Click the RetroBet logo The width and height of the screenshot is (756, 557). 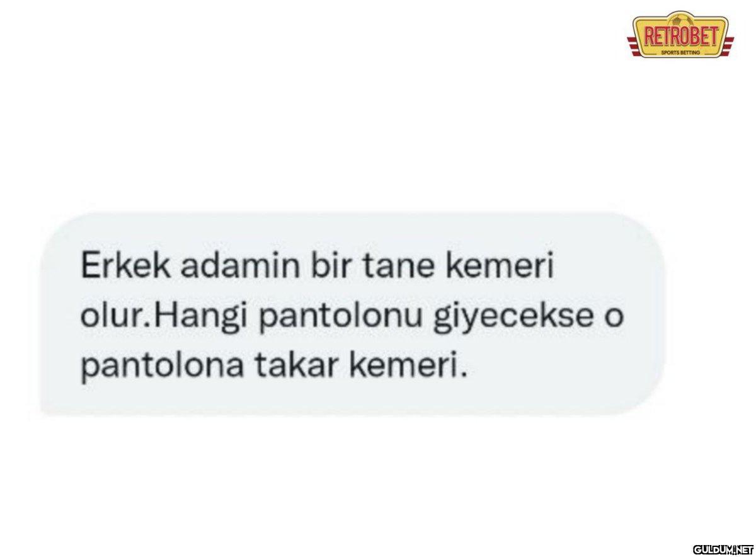click(x=680, y=34)
